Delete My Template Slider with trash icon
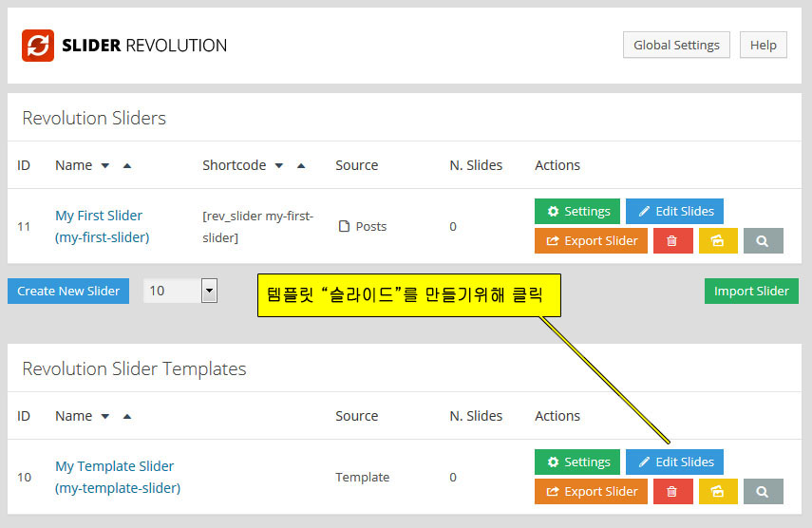The height and width of the screenshot is (528, 812). coord(672,492)
